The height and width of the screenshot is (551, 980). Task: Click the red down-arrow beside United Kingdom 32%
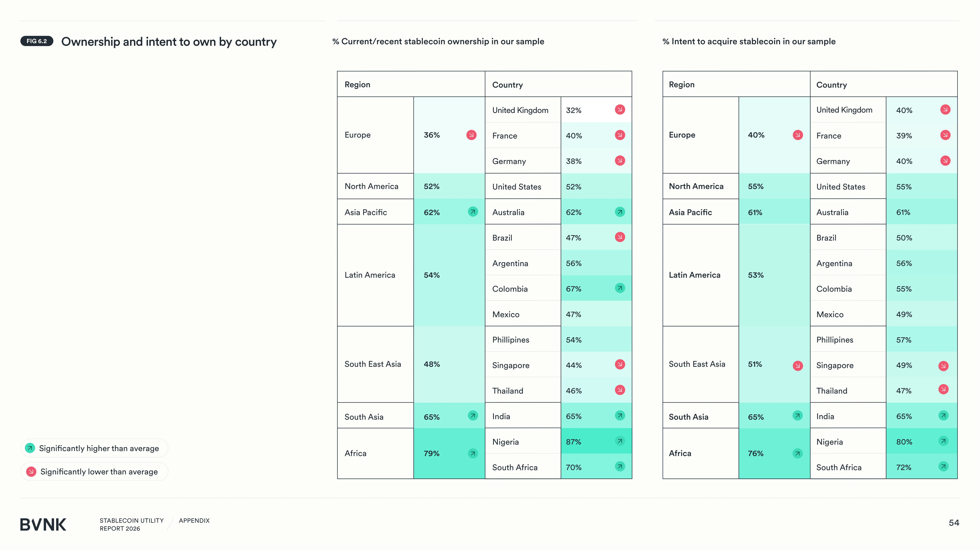620,109
